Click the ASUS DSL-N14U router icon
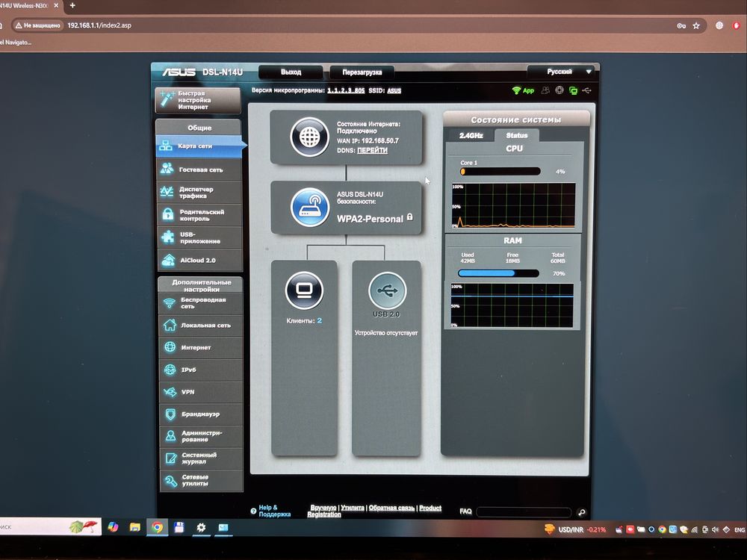747x560 pixels. (x=310, y=207)
